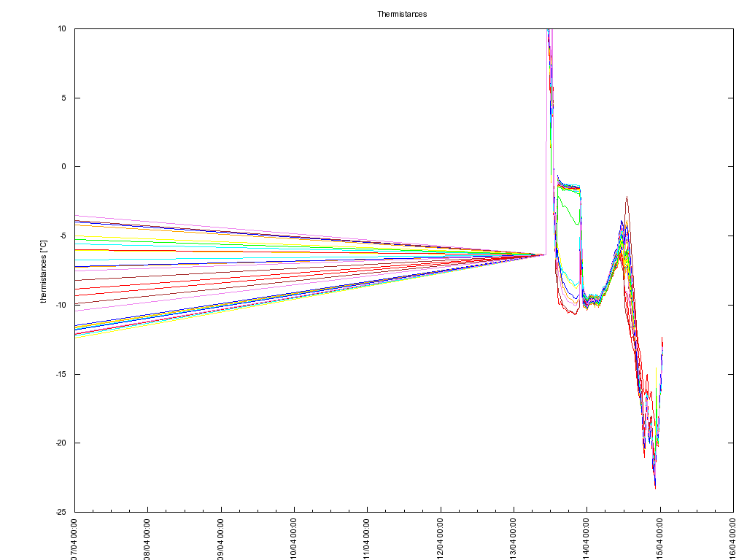Image resolution: width=747 pixels, height=560 pixels.
Task: Click the -5 y-axis tick label
Action: click(x=62, y=236)
